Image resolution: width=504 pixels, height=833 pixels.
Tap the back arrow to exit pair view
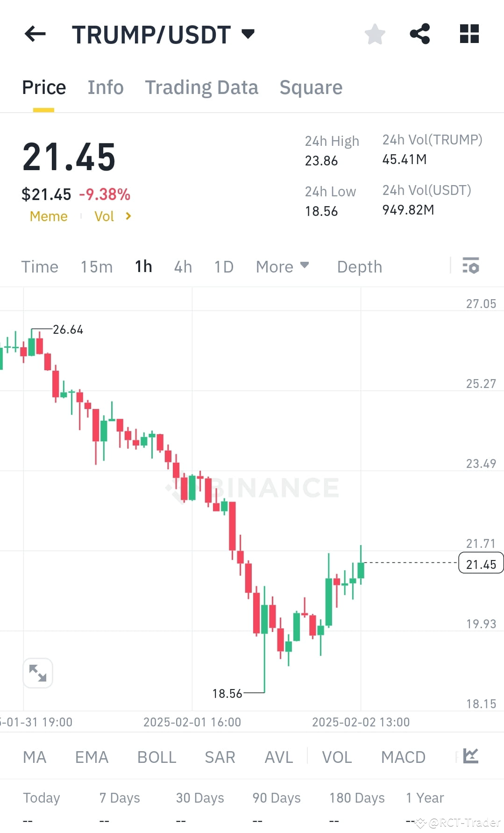coord(35,33)
